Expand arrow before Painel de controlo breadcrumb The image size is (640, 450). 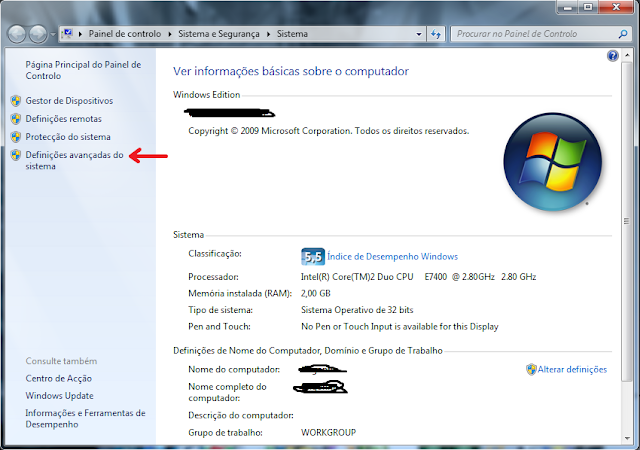tap(80, 34)
